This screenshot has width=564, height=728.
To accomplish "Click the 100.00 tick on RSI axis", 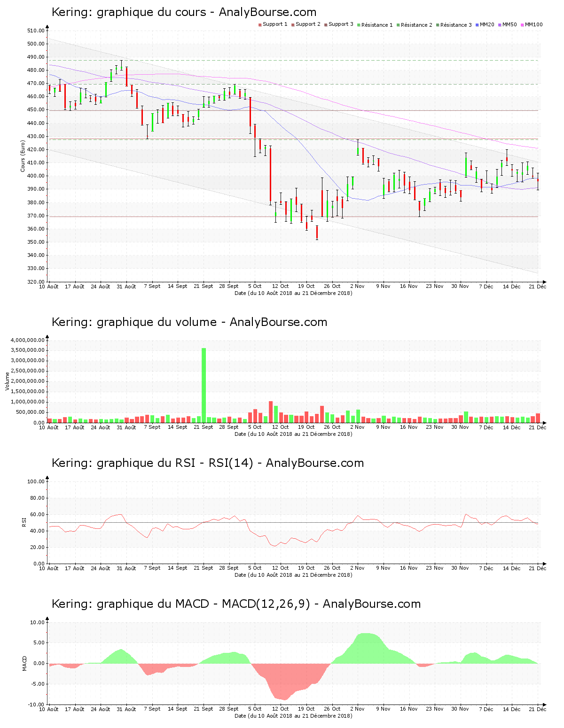I will click(x=36, y=481).
